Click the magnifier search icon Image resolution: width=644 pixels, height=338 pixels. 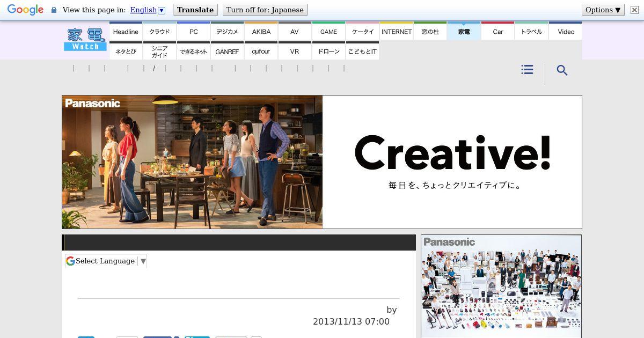coord(562,70)
